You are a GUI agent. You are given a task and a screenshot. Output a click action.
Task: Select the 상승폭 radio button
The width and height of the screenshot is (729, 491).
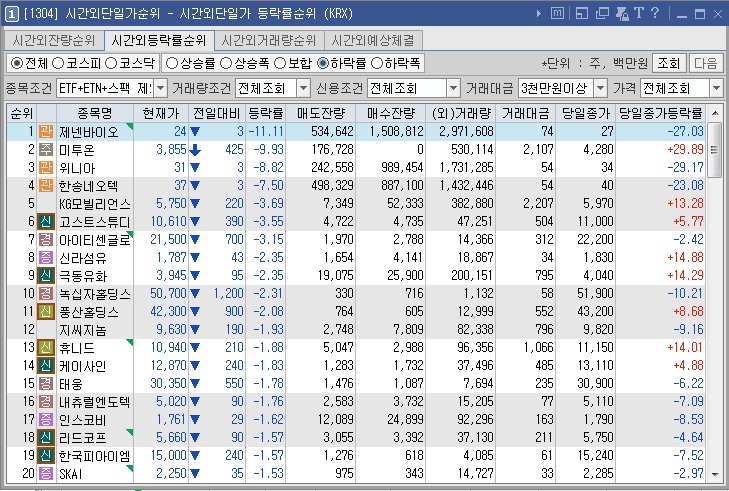226,63
